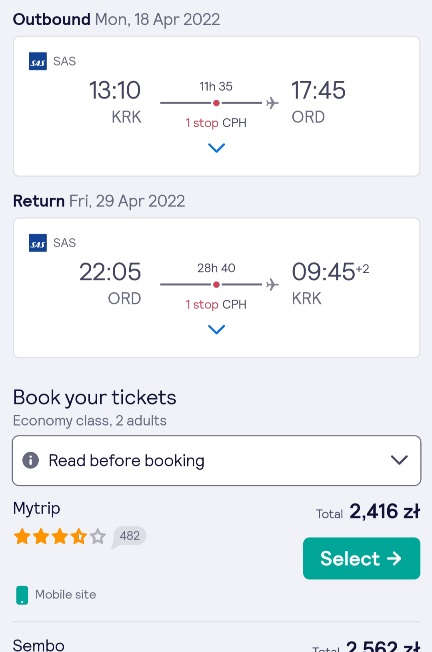
Task: Click the return 1 stop CPH label
Action: [216, 304]
